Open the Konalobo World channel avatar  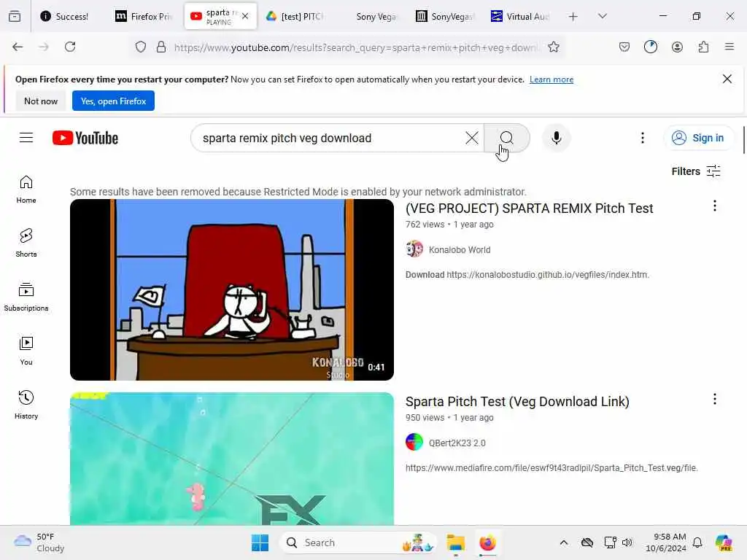[414, 249]
